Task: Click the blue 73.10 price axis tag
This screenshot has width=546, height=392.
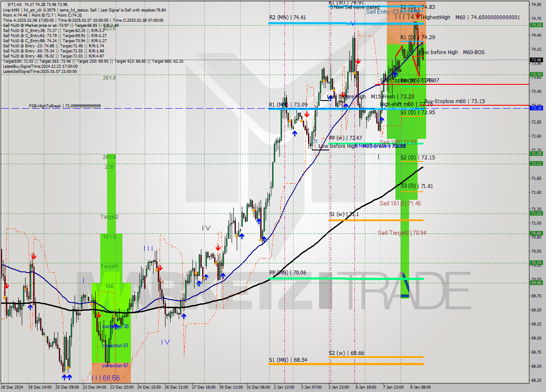Action: click(x=536, y=108)
